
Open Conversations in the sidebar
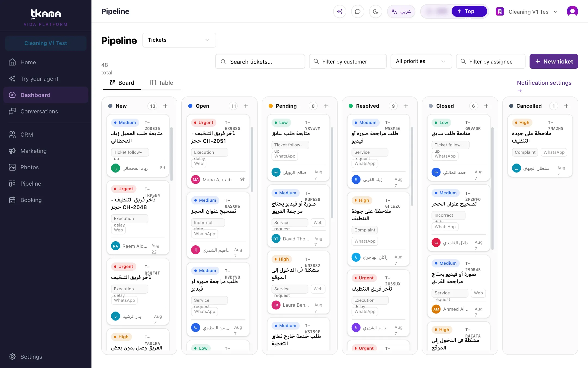click(x=46, y=111)
